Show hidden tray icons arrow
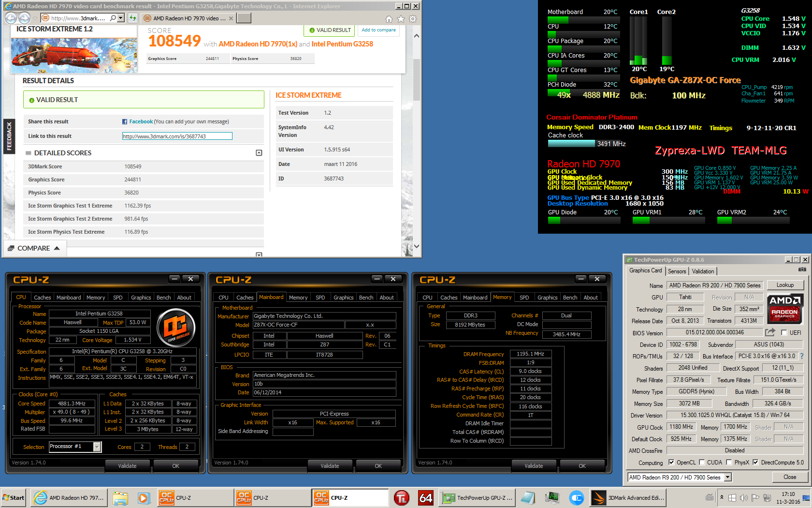 tap(722, 497)
